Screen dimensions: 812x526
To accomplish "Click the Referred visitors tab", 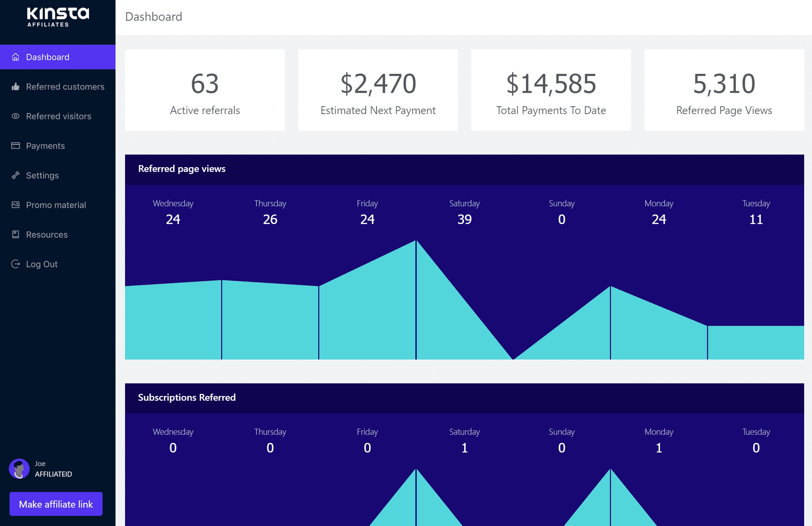I will tap(57, 116).
